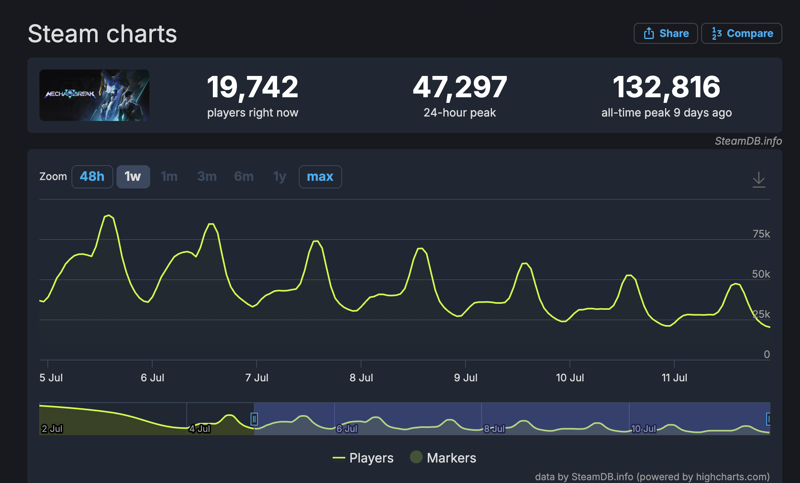Click the 75k y-axis label
Screen dimensions: 800x483
[x=761, y=234]
